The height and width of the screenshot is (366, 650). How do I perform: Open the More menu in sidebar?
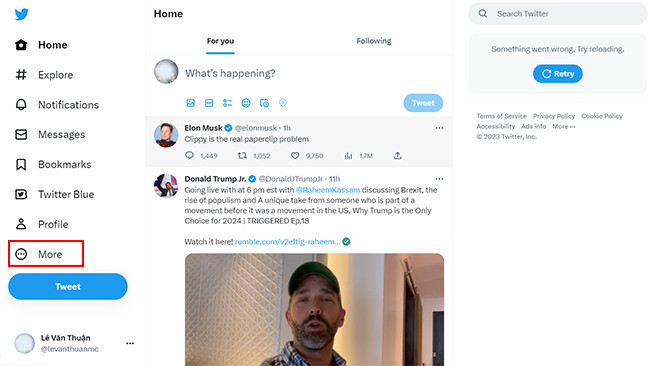coord(46,254)
